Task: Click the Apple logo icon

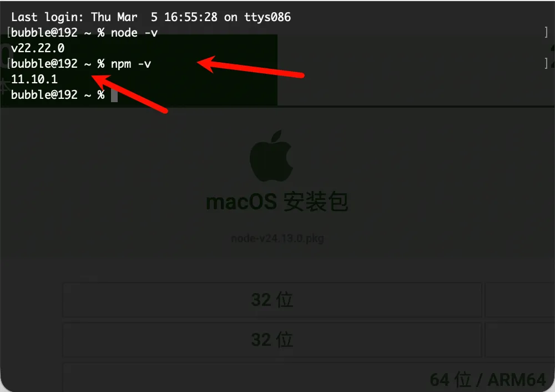Action: pyautogui.click(x=271, y=156)
